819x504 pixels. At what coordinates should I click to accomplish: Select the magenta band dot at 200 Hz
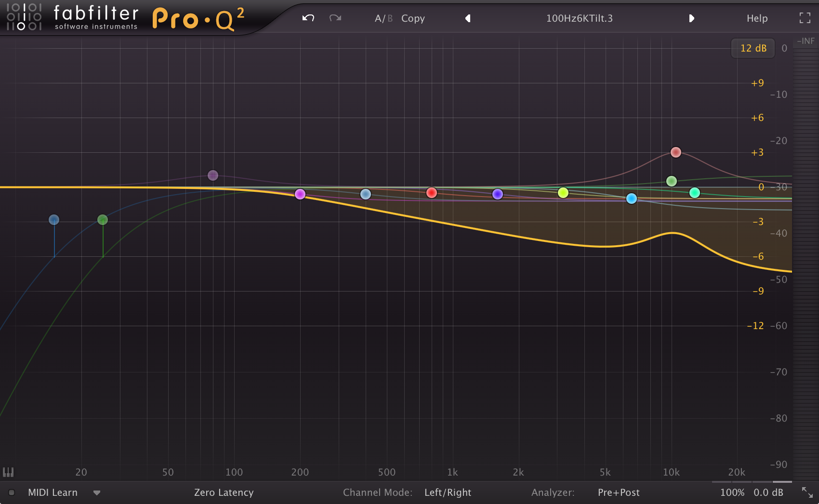point(300,194)
